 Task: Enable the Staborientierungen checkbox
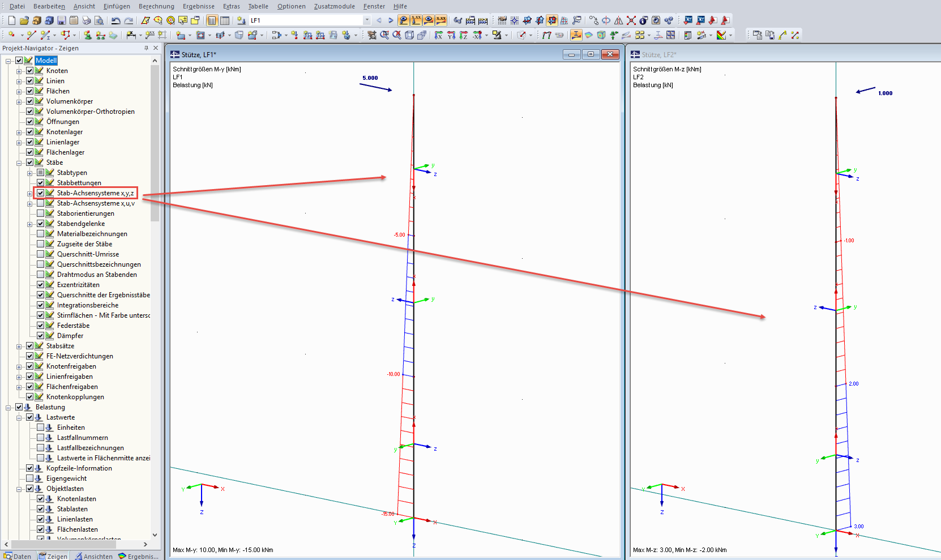(41, 213)
